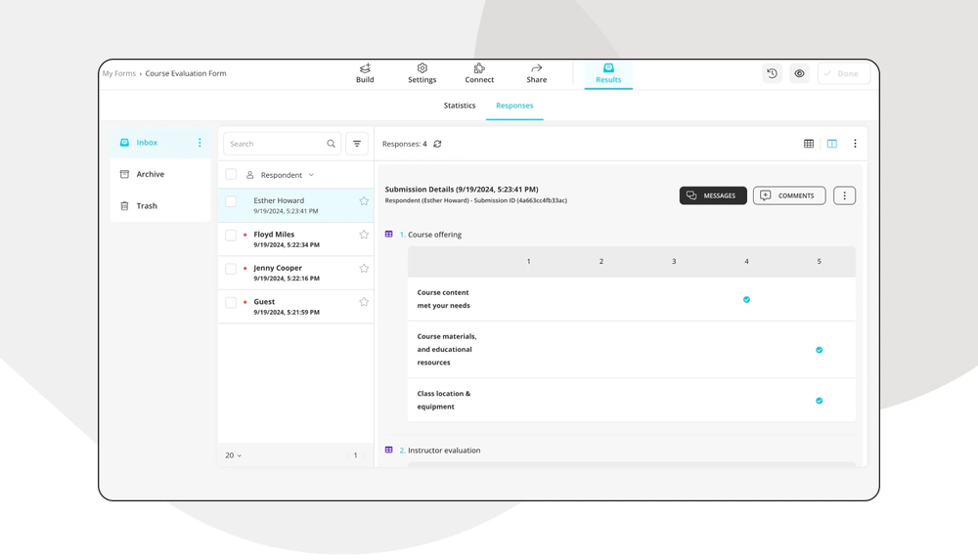Image resolution: width=978 pixels, height=560 pixels.
Task: Refresh the responses count
Action: coord(437,144)
